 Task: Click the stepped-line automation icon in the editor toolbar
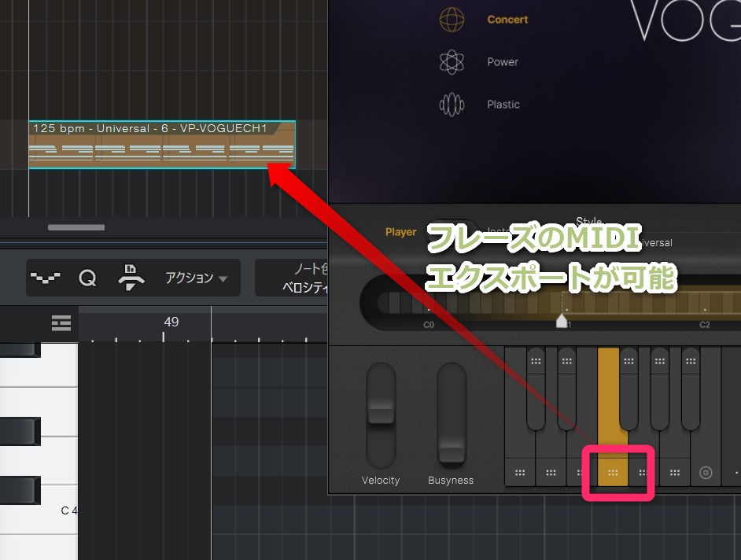pos(45,278)
